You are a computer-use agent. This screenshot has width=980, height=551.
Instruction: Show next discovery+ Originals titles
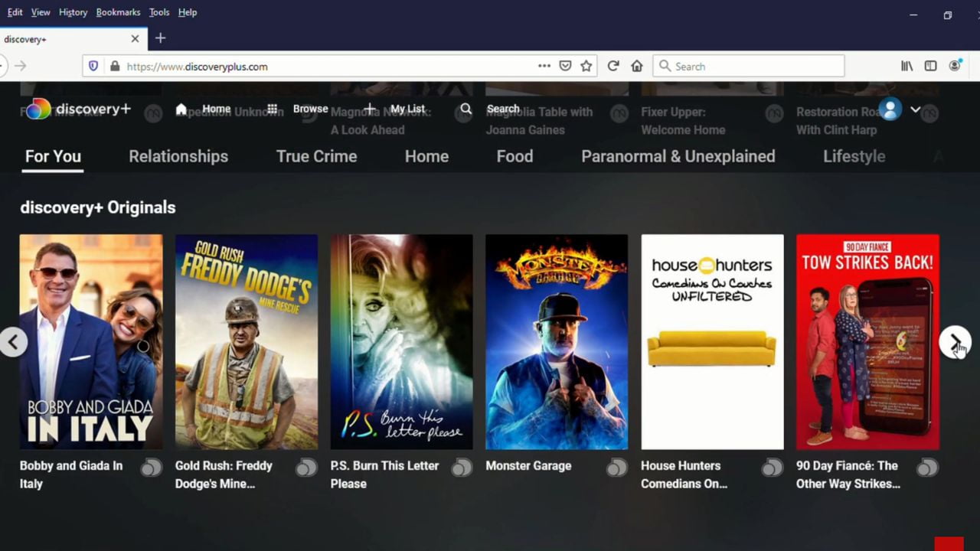pos(955,342)
